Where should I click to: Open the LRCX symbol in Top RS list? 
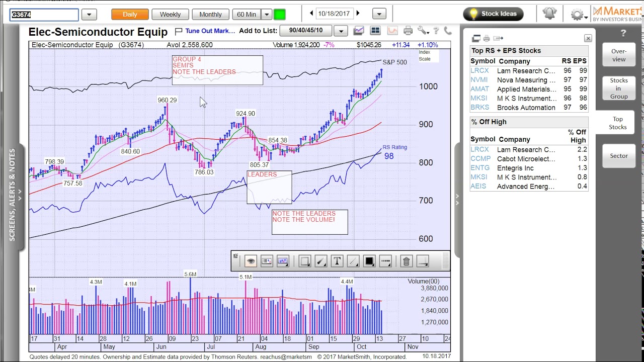point(480,71)
